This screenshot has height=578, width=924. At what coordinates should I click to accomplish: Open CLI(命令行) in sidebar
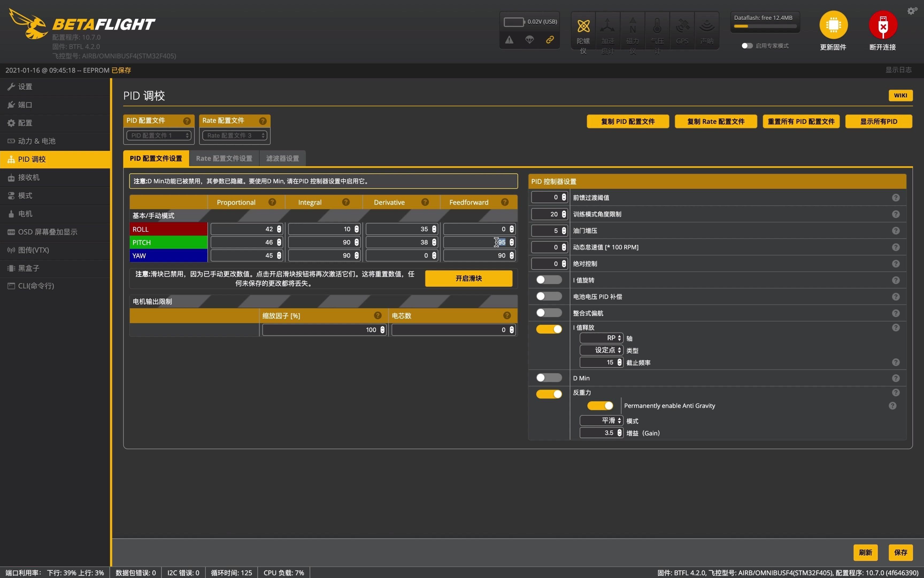(55, 286)
